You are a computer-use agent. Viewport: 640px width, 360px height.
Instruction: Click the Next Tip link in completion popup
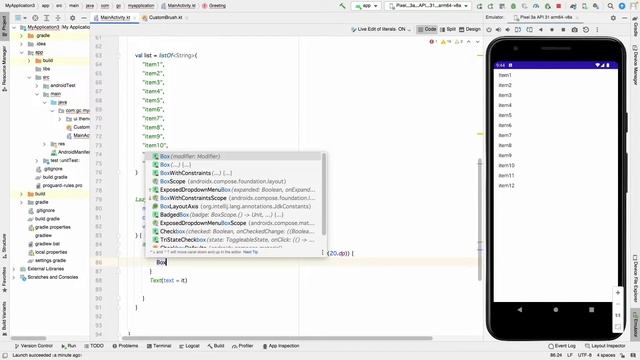(x=250, y=252)
